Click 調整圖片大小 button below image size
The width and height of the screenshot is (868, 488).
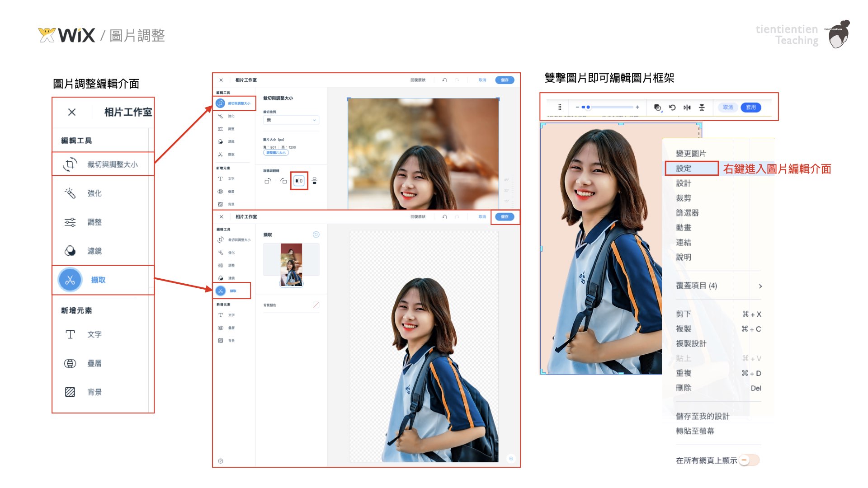point(276,153)
